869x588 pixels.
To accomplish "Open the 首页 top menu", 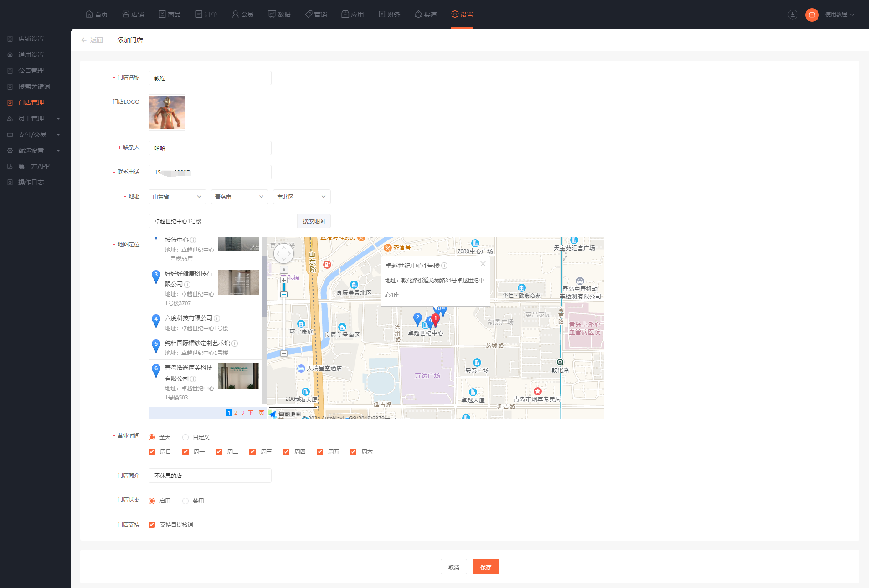I will (x=97, y=15).
